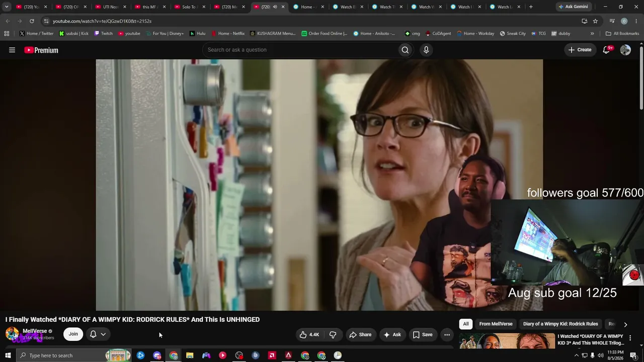This screenshot has height=362, width=644.
Task: Select the All filter chip
Action: pos(466,324)
